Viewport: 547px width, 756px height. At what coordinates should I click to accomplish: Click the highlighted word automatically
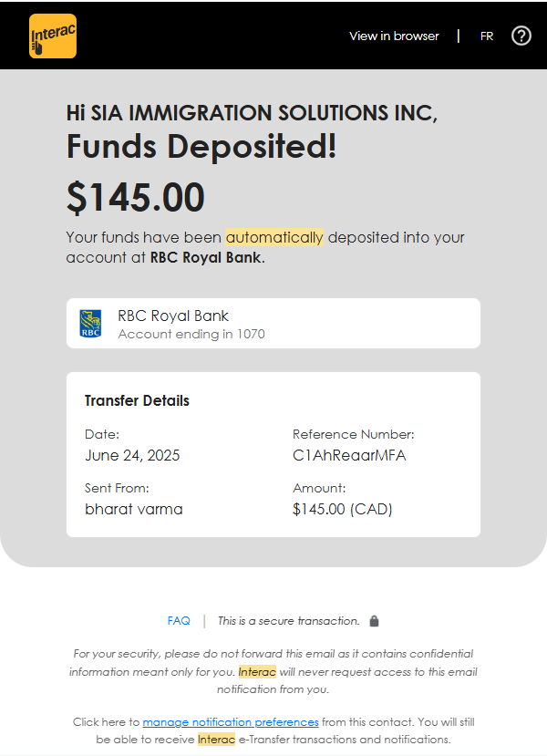pyautogui.click(x=274, y=237)
